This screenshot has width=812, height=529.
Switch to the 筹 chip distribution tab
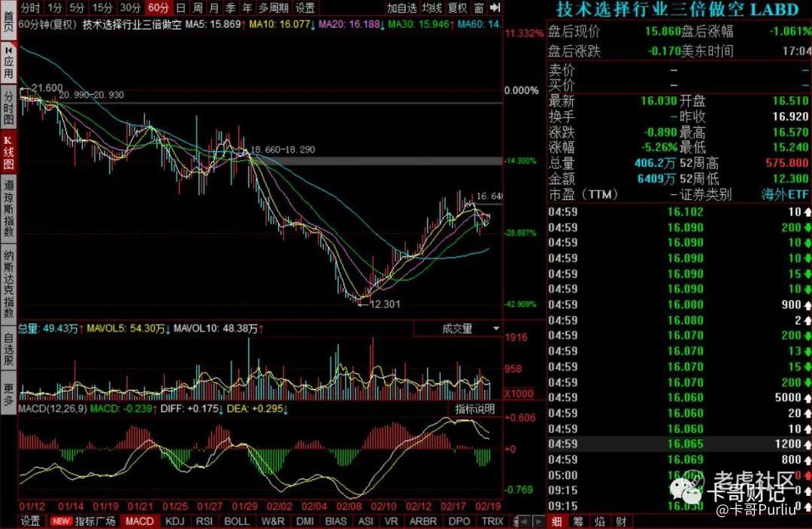tap(578, 521)
